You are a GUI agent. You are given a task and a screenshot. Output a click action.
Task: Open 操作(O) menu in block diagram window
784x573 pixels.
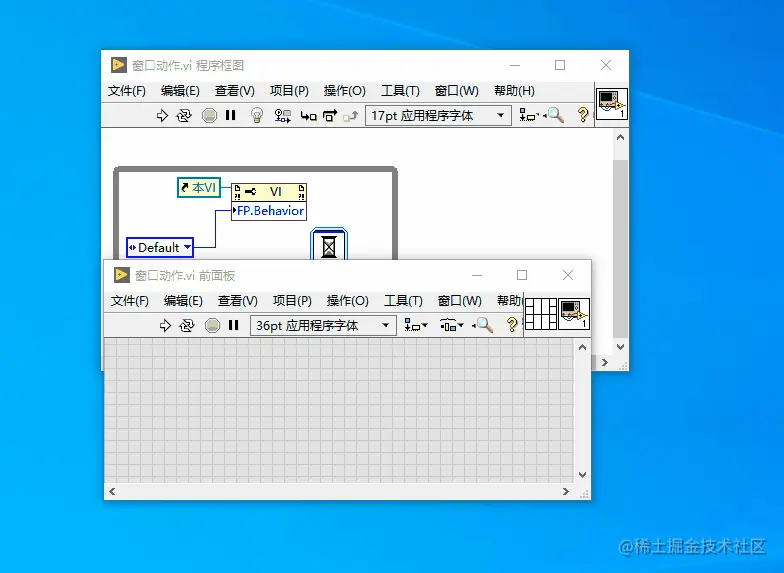tap(344, 91)
